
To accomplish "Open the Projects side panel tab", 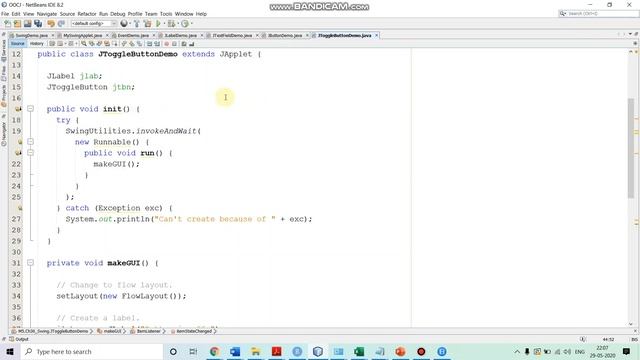I will (x=4, y=96).
